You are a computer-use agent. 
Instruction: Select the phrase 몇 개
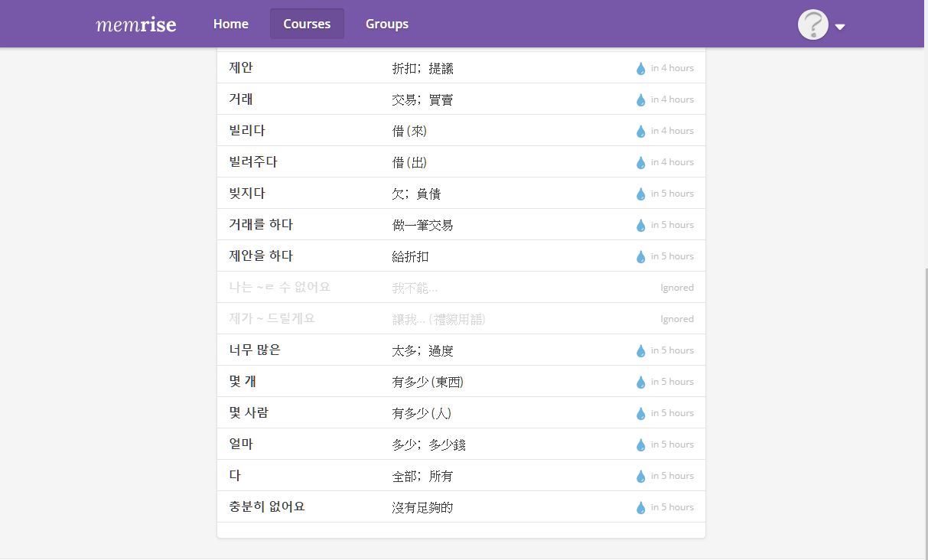(x=243, y=381)
